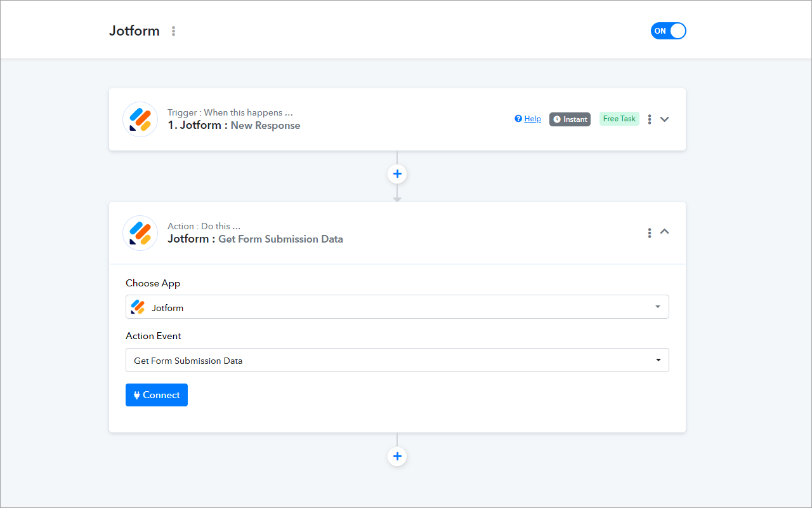This screenshot has height=508, width=812.
Task: Click the Jotform trigger app icon
Action: 140,119
